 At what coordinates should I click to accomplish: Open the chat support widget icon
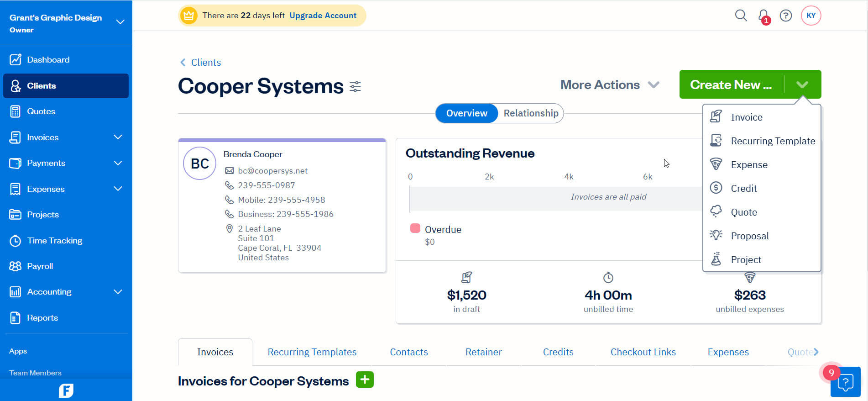click(x=845, y=382)
